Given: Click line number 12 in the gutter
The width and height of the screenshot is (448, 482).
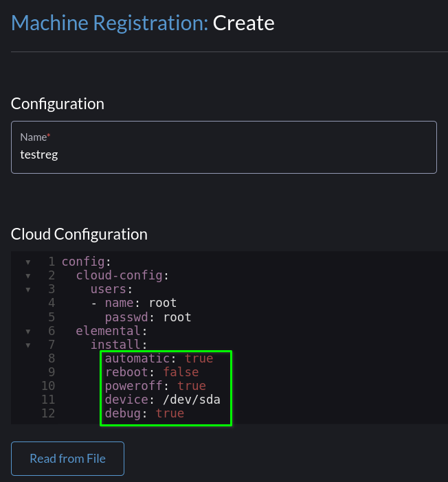Looking at the screenshot, I should tap(48, 413).
